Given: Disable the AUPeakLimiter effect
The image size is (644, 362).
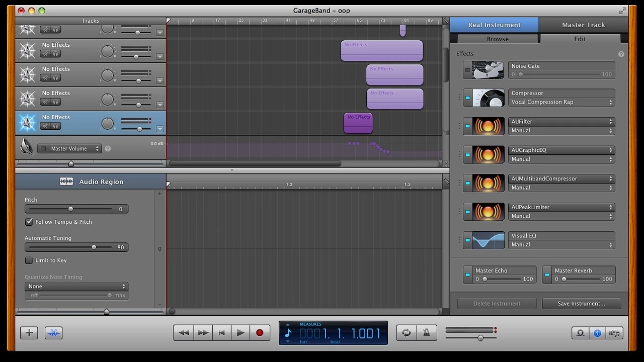Looking at the screenshot, I should pos(467,212).
